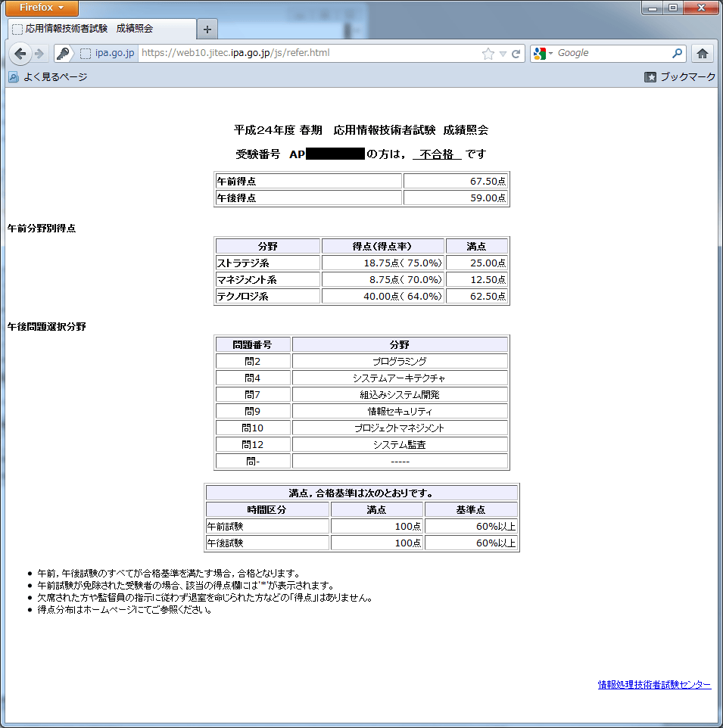
Task: Click the Google search input box
Action: [612, 54]
